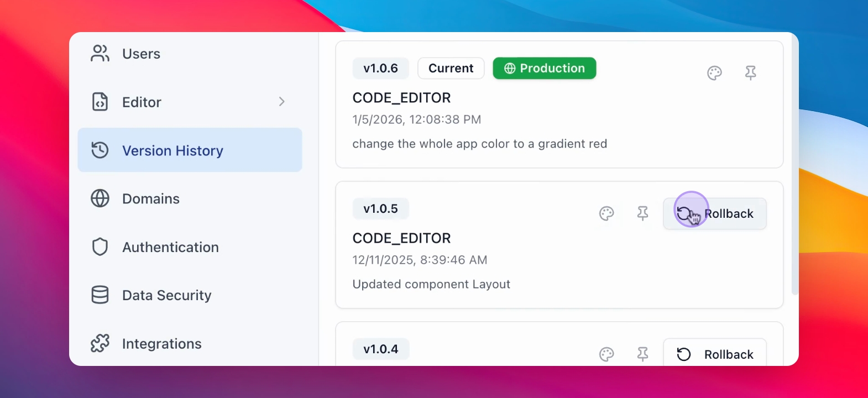Click the green Production badge
The height and width of the screenshot is (398, 868).
pos(544,68)
